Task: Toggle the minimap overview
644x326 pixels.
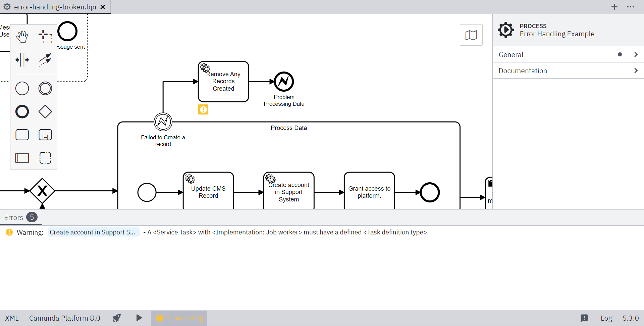Action: [471, 35]
